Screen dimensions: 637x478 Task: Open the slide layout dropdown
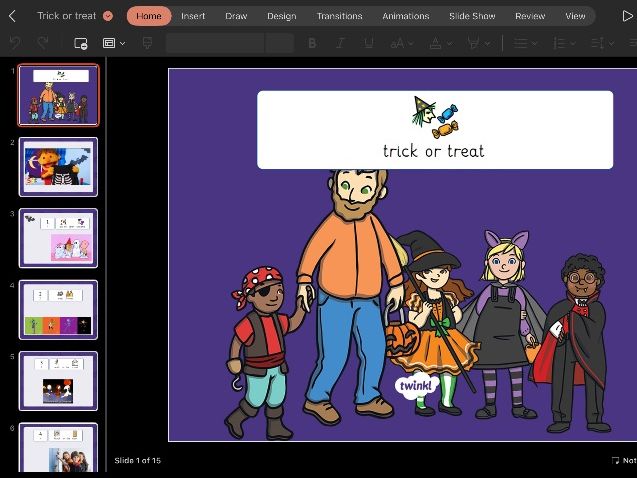coord(114,43)
